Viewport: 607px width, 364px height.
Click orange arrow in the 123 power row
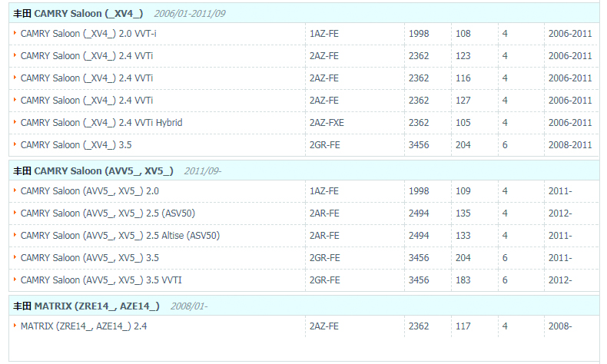15,55
